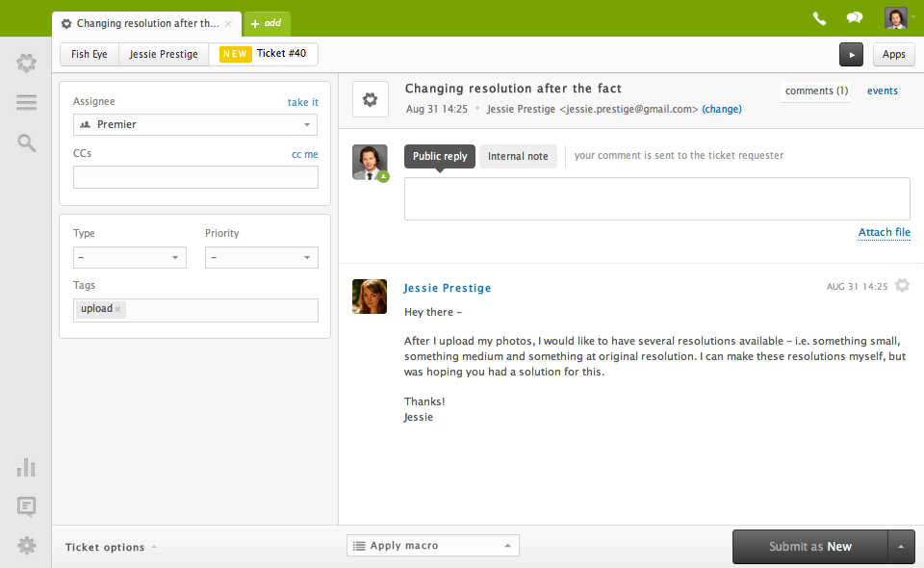Screen dimensions: 924x568
Task: Open admin settings gear in the sidebar
Action: click(26, 545)
